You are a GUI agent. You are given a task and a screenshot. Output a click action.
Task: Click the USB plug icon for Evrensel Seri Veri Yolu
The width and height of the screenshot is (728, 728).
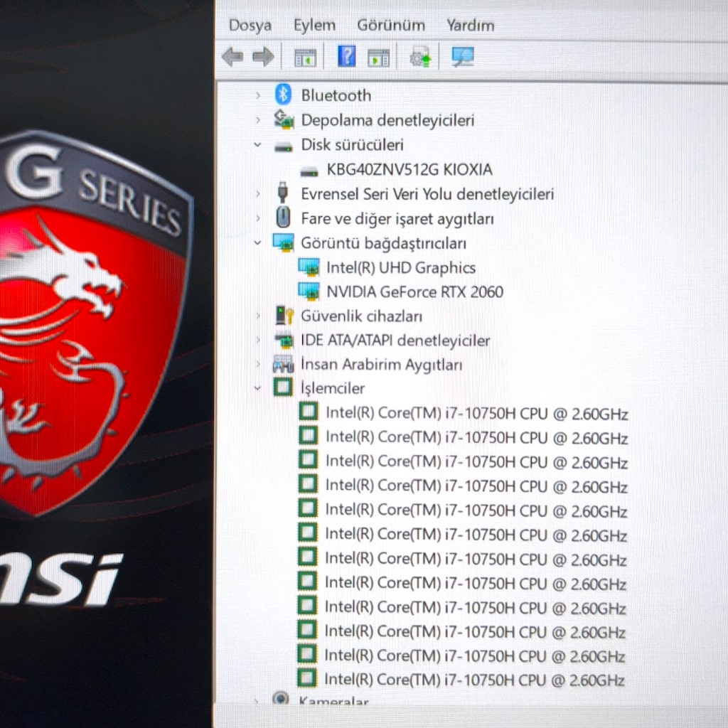pyautogui.click(x=282, y=193)
